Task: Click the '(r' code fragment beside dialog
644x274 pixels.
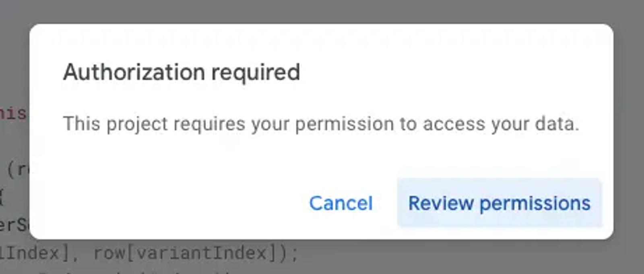Action: point(17,170)
